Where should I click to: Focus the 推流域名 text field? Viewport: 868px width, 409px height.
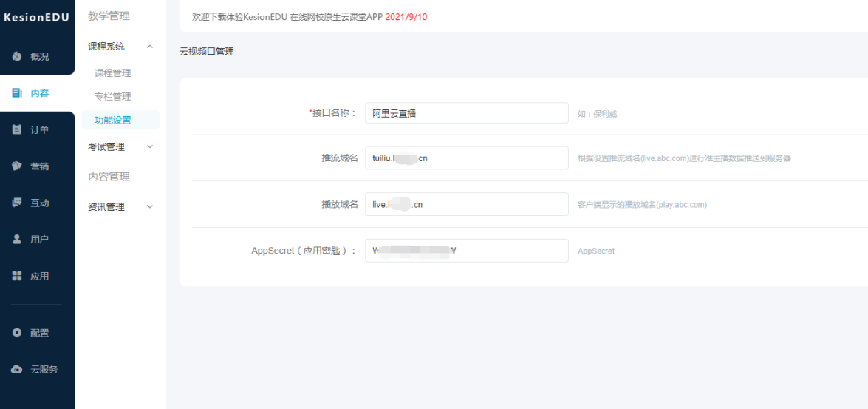point(466,158)
